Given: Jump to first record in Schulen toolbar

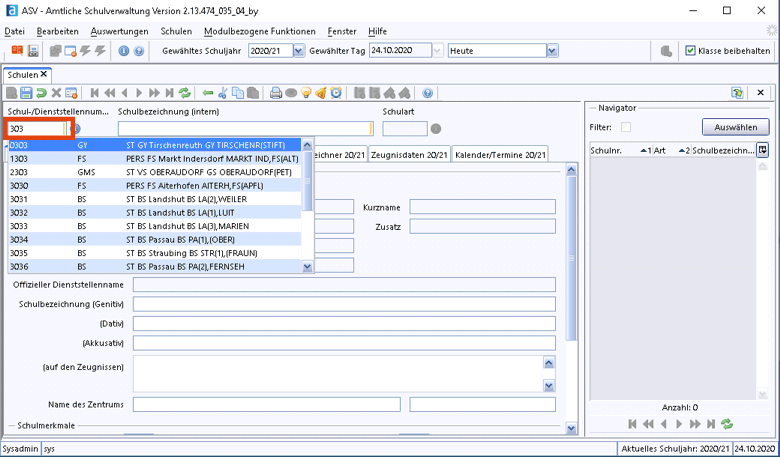Looking at the screenshot, I should (x=95, y=93).
